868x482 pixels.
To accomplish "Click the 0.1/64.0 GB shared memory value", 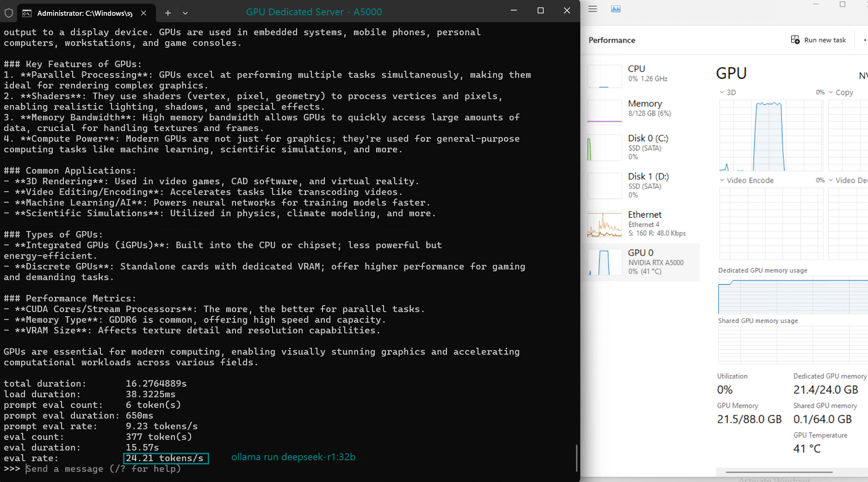I will click(x=822, y=419).
